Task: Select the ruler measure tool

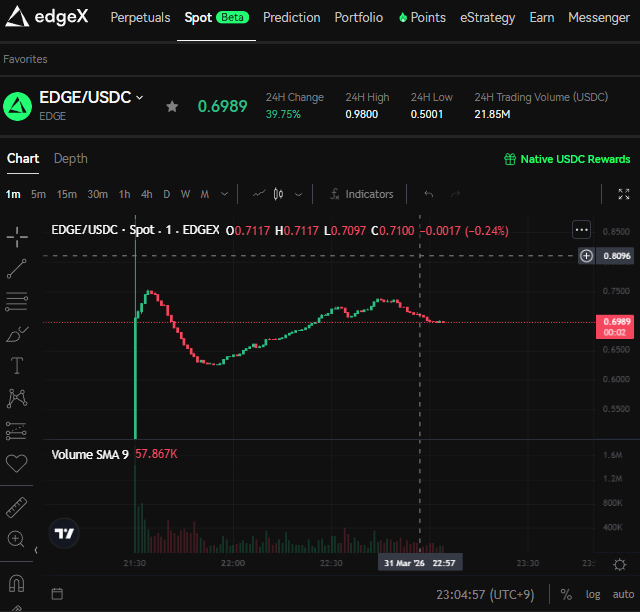Action: (17, 507)
